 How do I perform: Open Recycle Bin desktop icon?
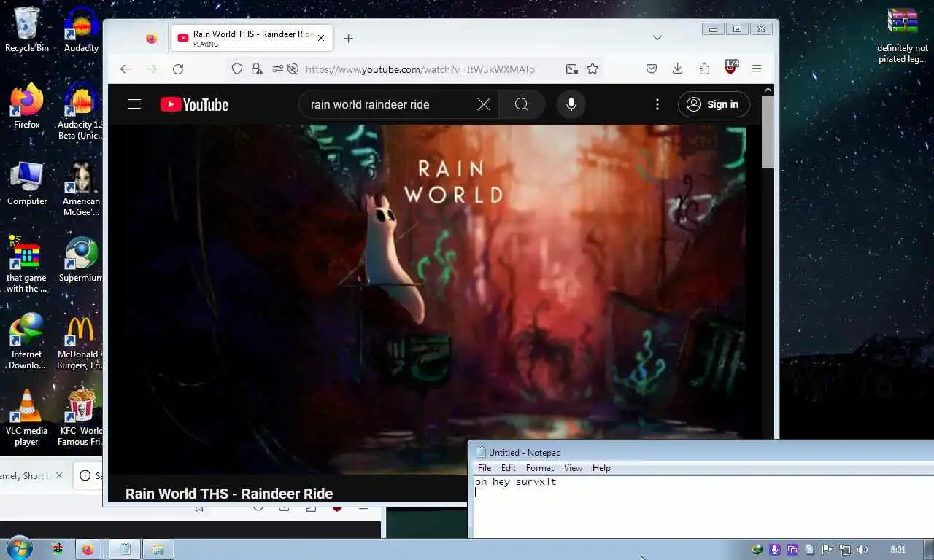tap(27, 30)
